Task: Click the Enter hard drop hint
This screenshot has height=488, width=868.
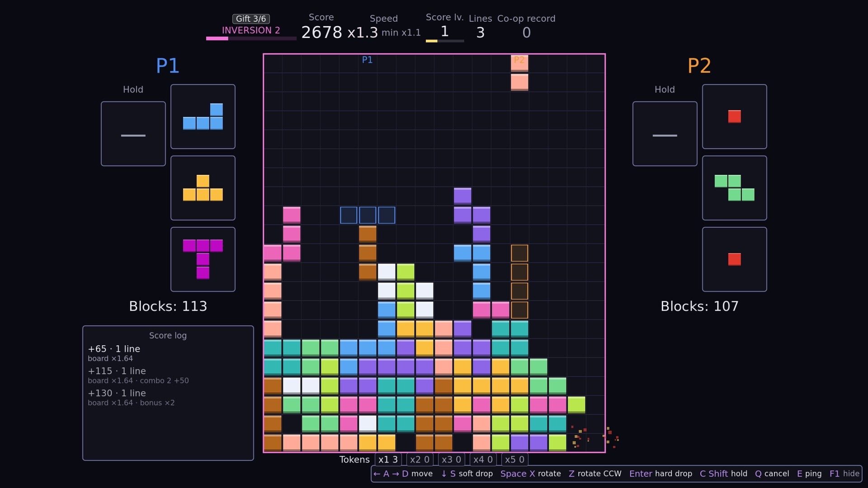Action: [x=661, y=474]
